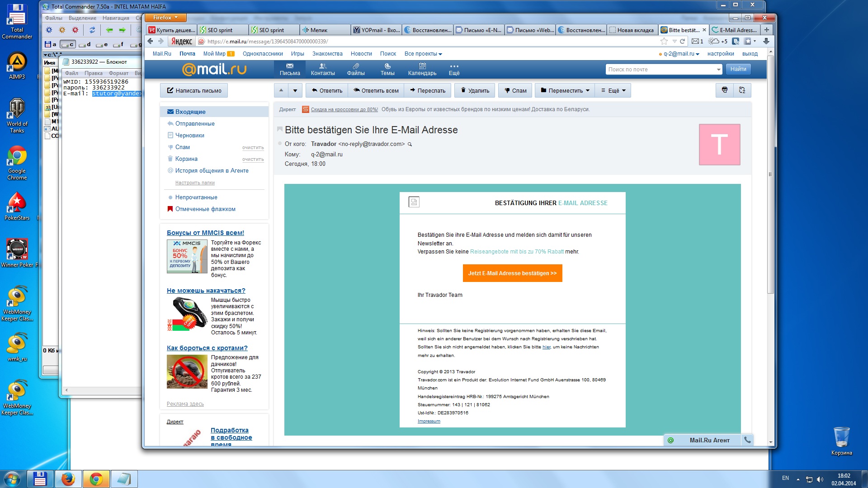
Task: Click Jetzt E-Mail Adresse bestätigen button
Action: (x=512, y=273)
